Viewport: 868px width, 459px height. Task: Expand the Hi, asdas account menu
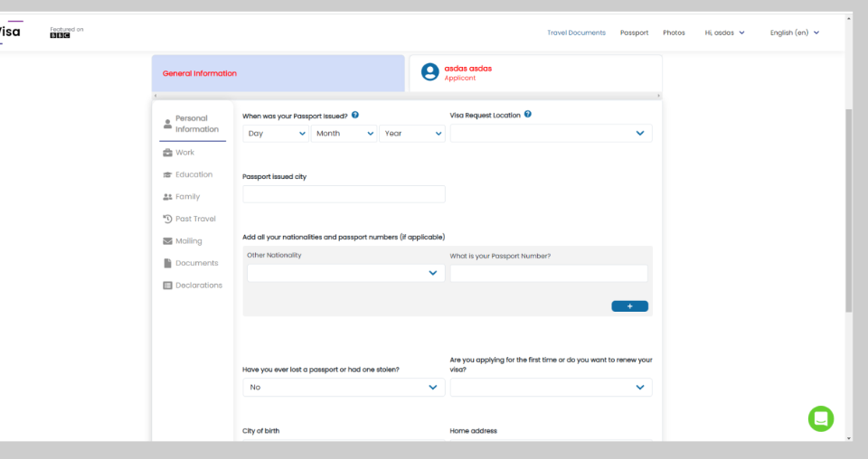pos(724,33)
